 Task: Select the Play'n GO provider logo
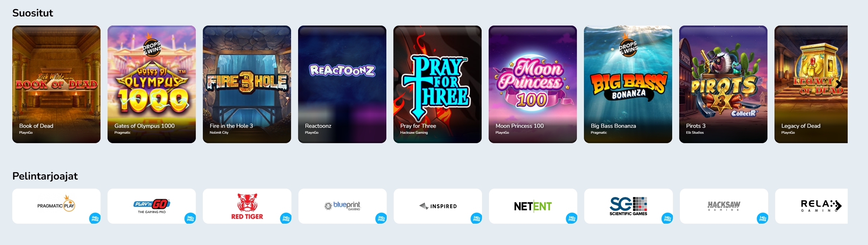(x=152, y=206)
